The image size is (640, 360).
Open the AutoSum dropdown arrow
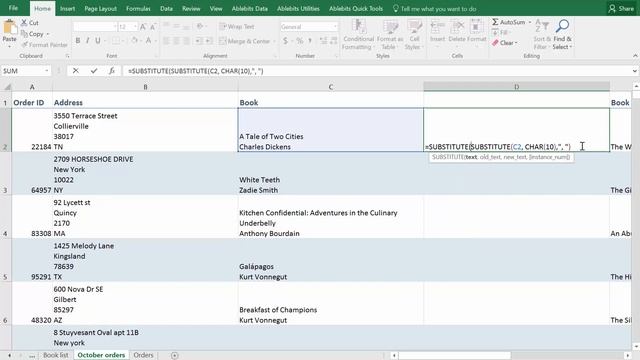(x=530, y=22)
